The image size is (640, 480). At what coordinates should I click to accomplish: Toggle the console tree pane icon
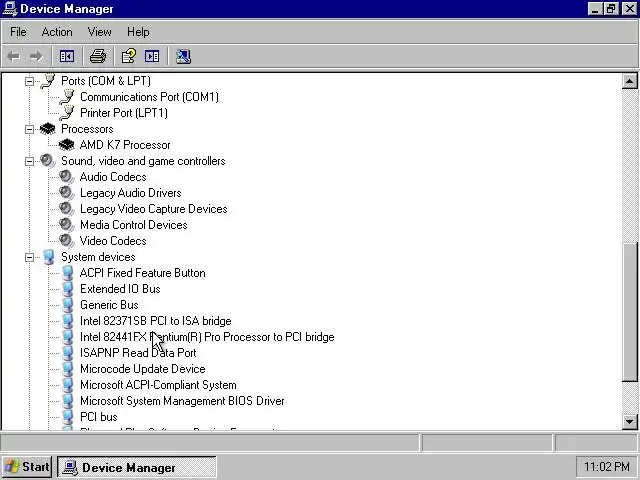67,56
